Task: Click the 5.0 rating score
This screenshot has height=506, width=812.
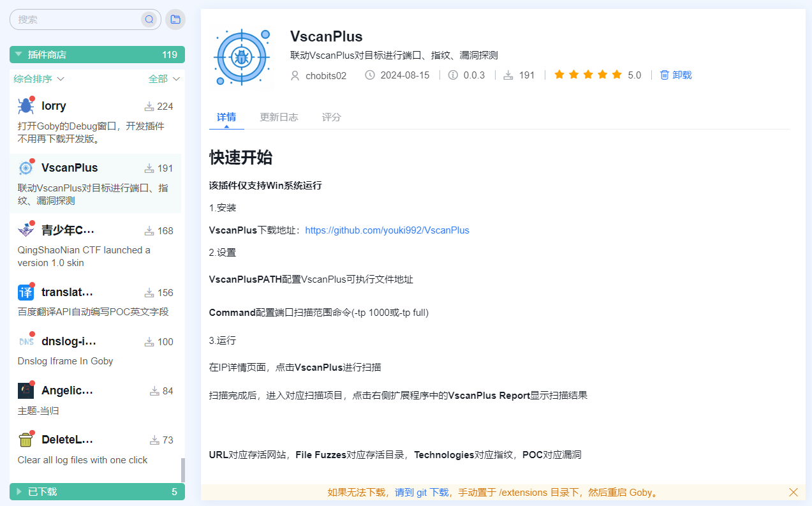Action: [635, 75]
